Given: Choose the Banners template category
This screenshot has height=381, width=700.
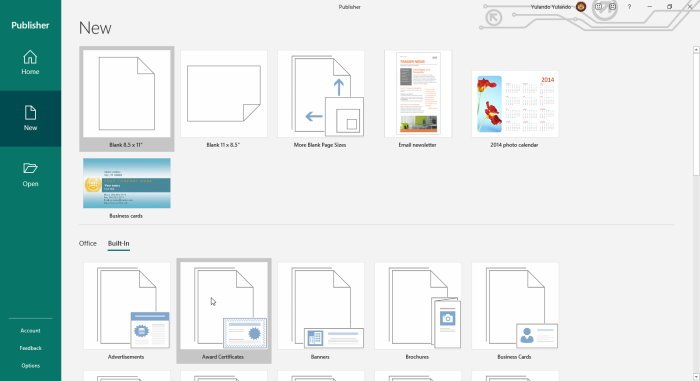Looking at the screenshot, I should pos(321,311).
